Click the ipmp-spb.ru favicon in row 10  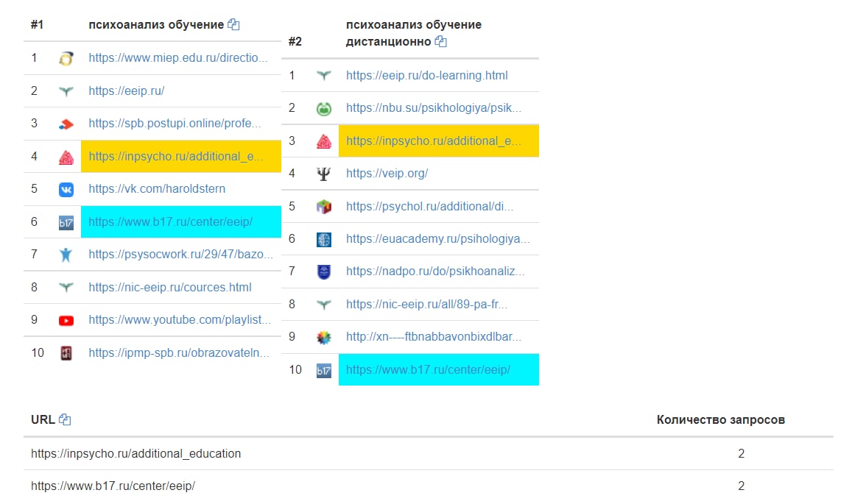click(x=66, y=353)
